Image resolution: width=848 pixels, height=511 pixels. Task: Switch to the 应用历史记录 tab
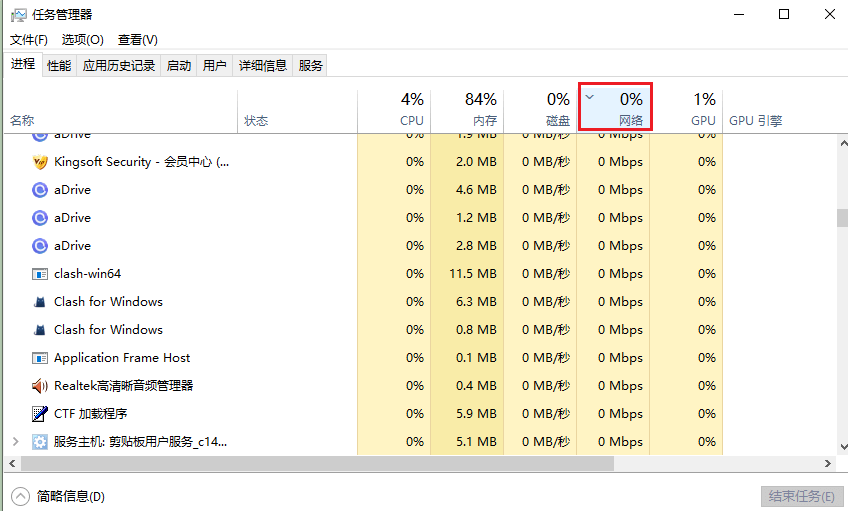pos(118,65)
